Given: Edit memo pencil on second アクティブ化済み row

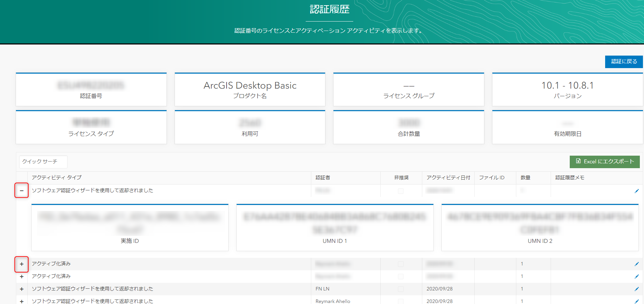Looking at the screenshot, I should coord(636,277).
